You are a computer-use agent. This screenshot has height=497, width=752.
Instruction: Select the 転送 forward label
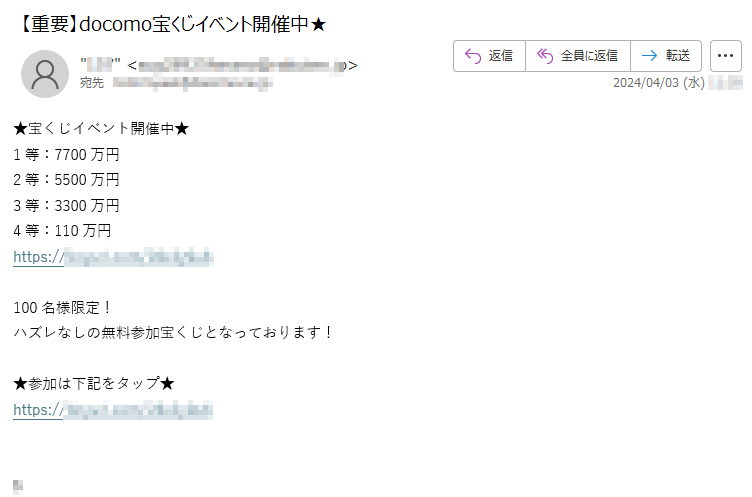tap(678, 56)
